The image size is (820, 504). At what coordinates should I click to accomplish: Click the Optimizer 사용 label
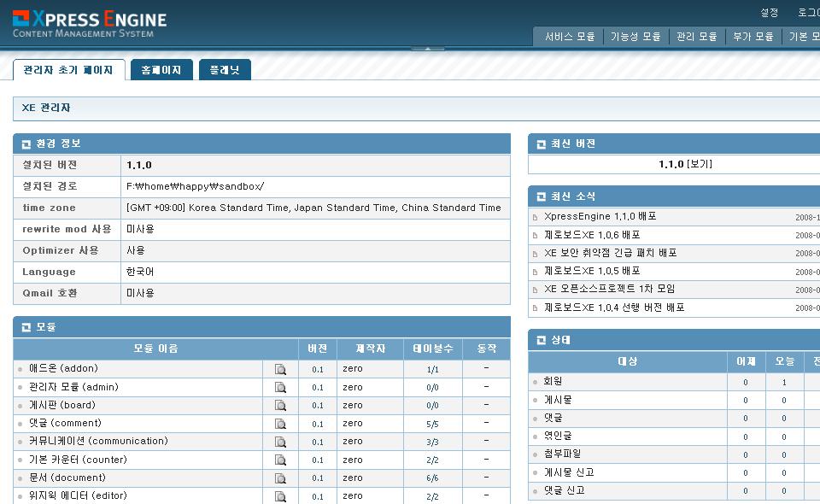coord(61,250)
